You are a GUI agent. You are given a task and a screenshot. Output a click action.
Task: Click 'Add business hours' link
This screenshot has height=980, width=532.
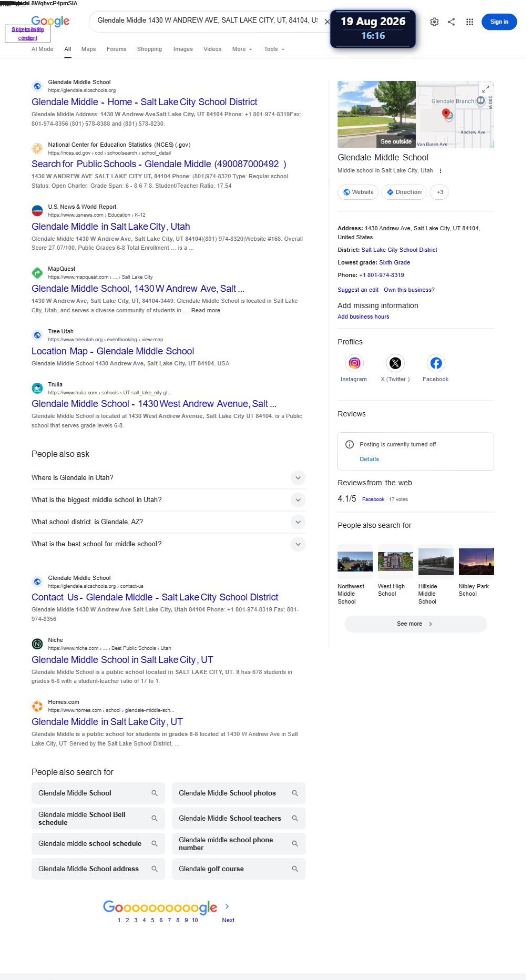pyautogui.click(x=363, y=317)
